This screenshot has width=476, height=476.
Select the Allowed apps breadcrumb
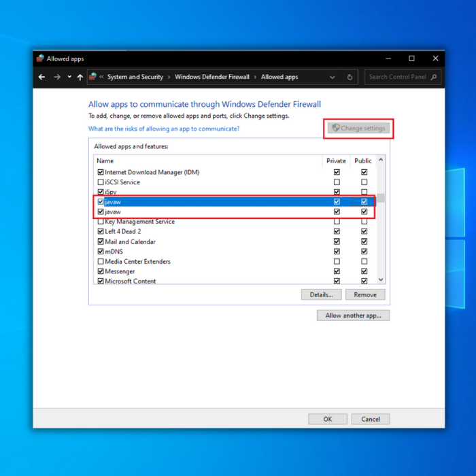[279, 77]
